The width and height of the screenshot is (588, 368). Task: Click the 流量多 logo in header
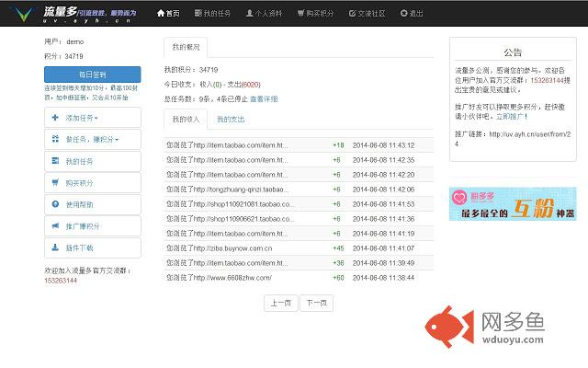click(75, 14)
